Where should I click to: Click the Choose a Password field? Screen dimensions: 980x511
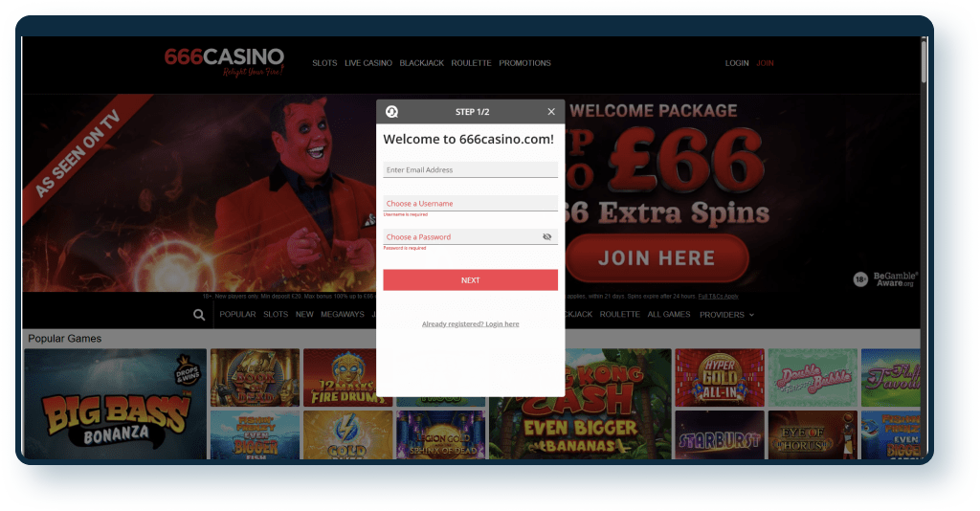470,236
